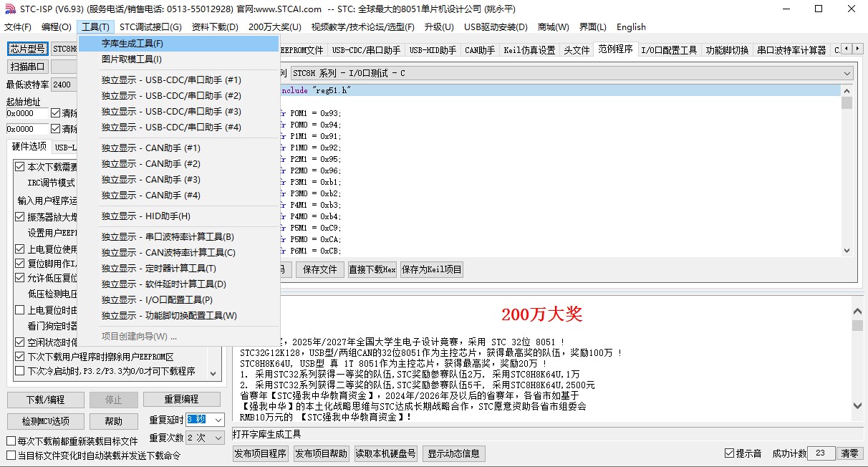The image size is (868, 467).
Task: Open the 资料下载(D) menu
Action: [x=215, y=27]
